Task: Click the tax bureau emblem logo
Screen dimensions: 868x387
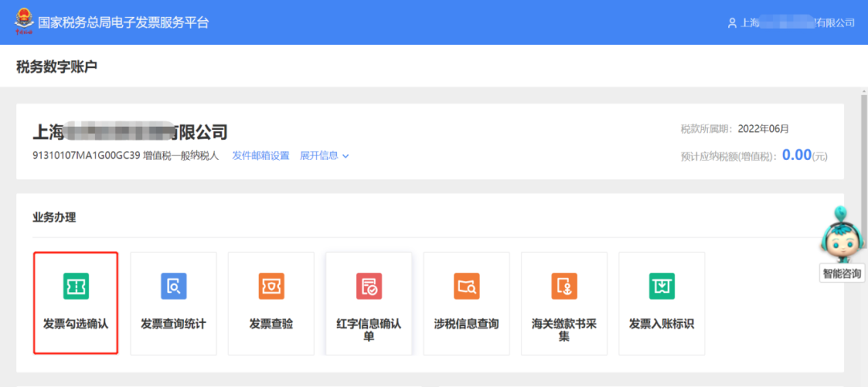Action: click(x=24, y=22)
